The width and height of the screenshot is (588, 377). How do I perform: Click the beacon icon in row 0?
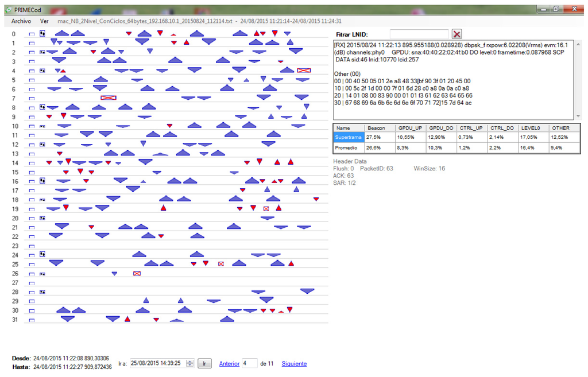(42, 34)
